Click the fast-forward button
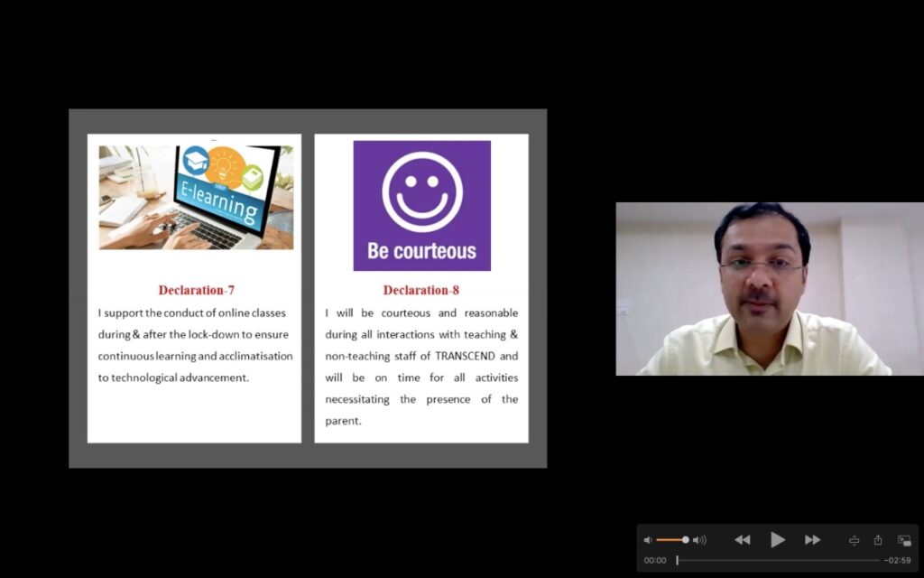The image size is (924, 578). [812, 540]
